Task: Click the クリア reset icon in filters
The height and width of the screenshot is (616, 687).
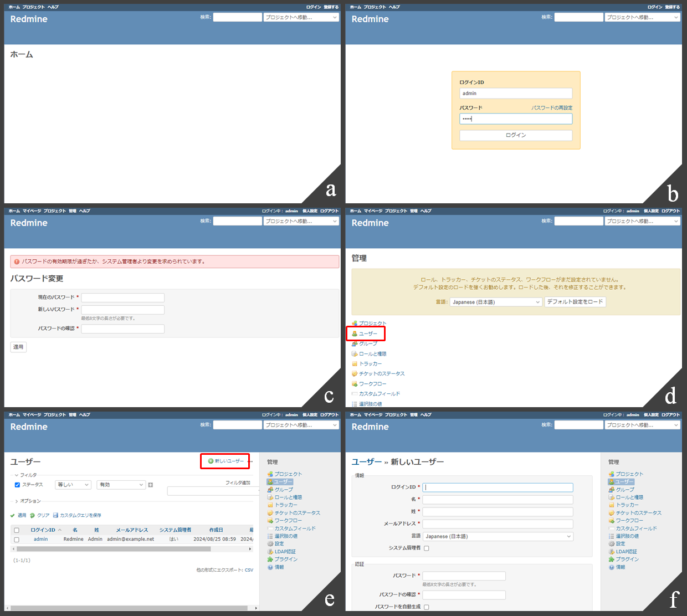Action: 32,515
